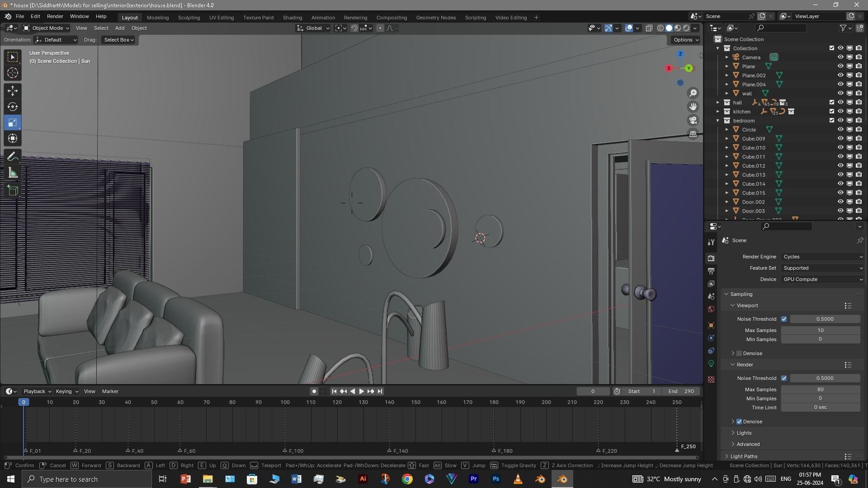This screenshot has width=868, height=488.
Task: Choose the Rotate tool
Action: pos(13,107)
